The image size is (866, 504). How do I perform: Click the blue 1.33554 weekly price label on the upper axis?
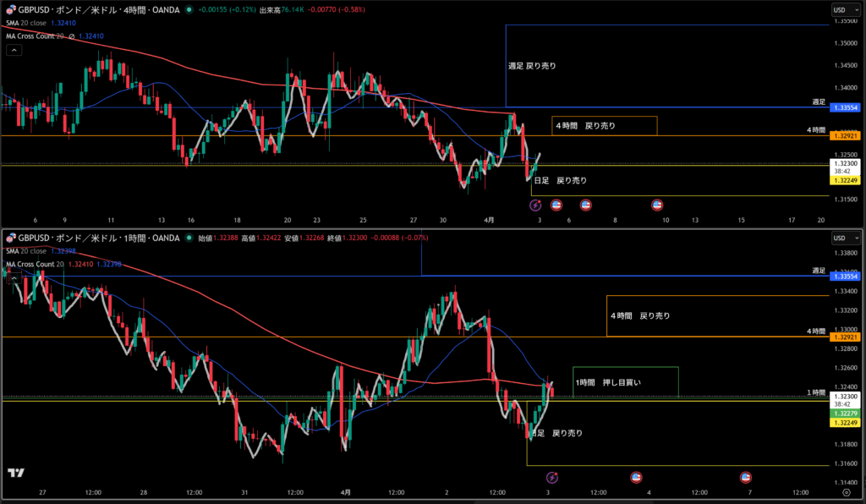(845, 108)
